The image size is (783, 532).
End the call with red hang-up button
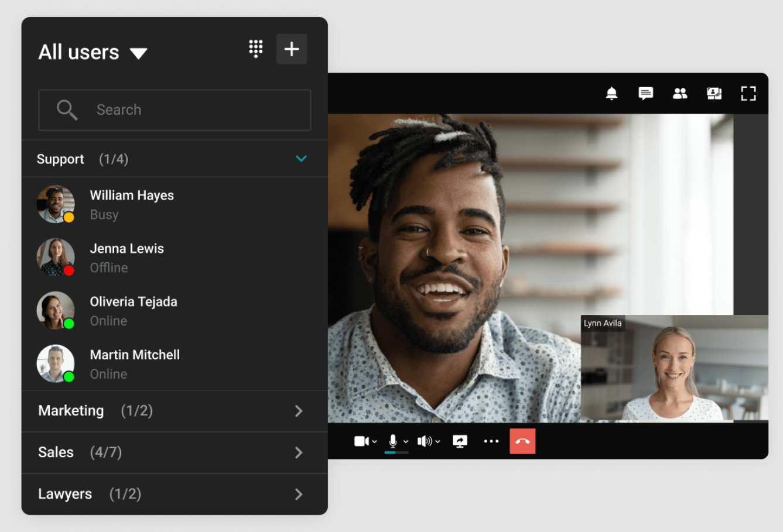click(522, 441)
